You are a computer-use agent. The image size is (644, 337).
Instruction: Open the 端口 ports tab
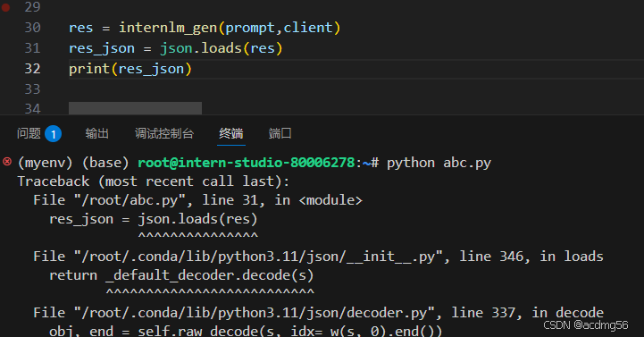click(280, 133)
